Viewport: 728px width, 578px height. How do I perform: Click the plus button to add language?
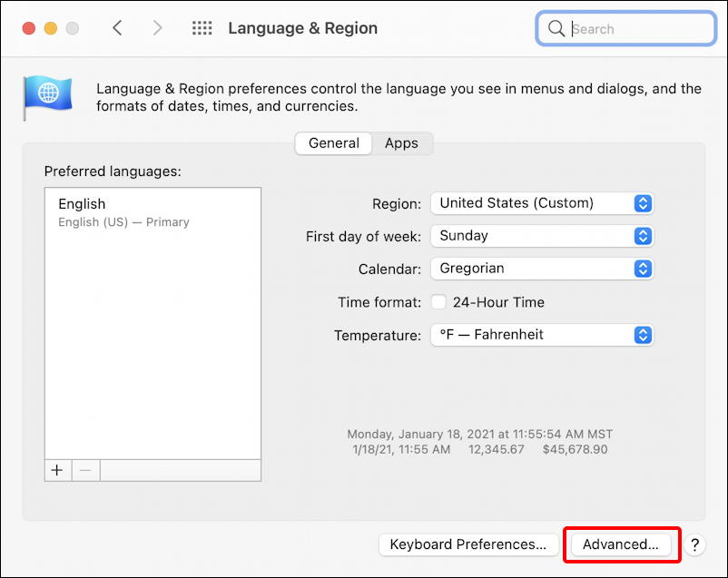point(57,470)
